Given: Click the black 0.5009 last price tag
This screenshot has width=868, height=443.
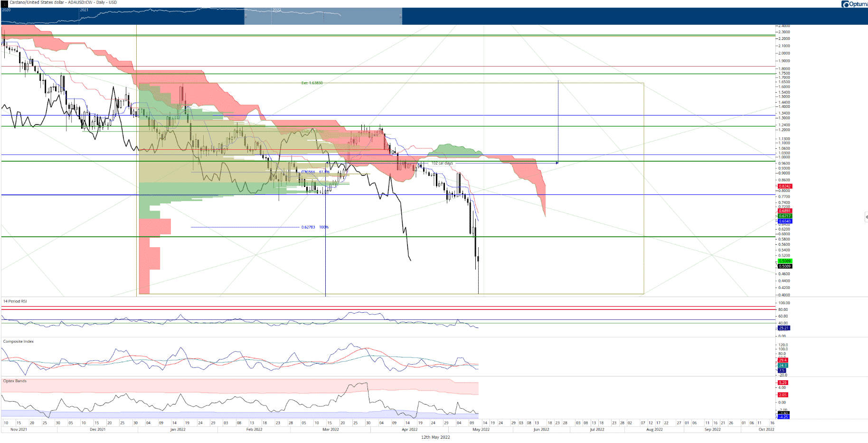Looking at the screenshot, I should [785, 266].
